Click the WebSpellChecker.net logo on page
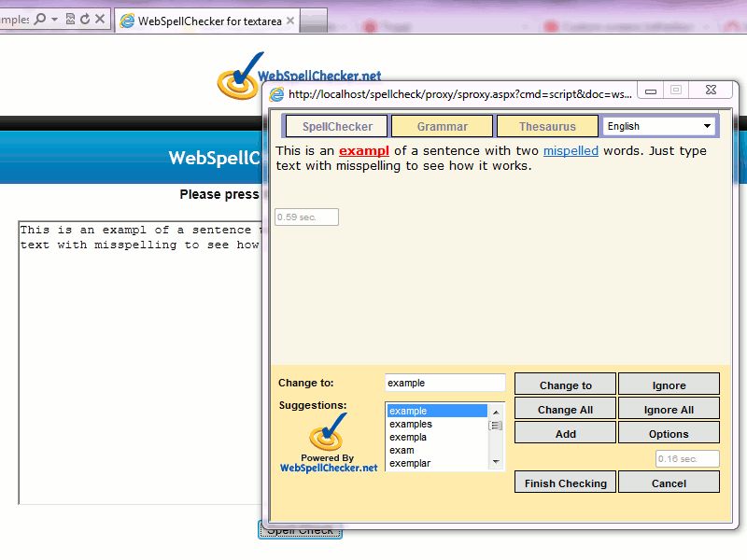This screenshot has height=560, width=747. [x=299, y=77]
